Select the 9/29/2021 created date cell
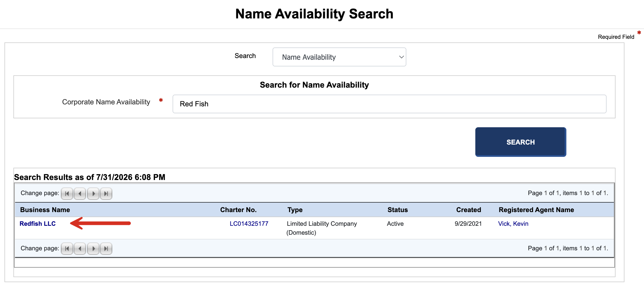644x288 pixels. 468,224
